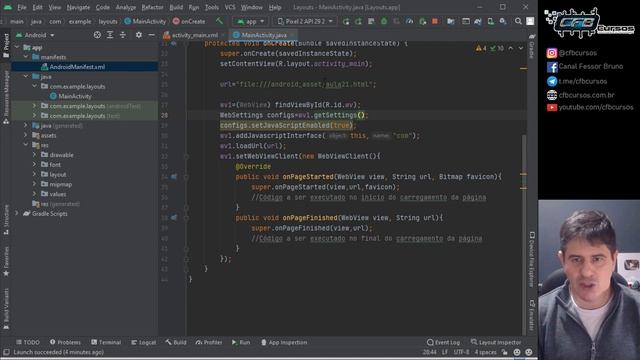
Task: Open the Device Manager phone icon
Action: coord(490,21)
